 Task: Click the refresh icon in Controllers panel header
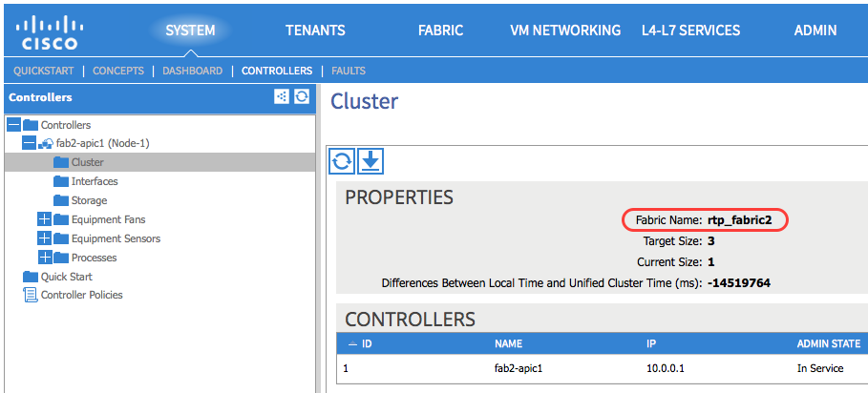click(x=301, y=97)
